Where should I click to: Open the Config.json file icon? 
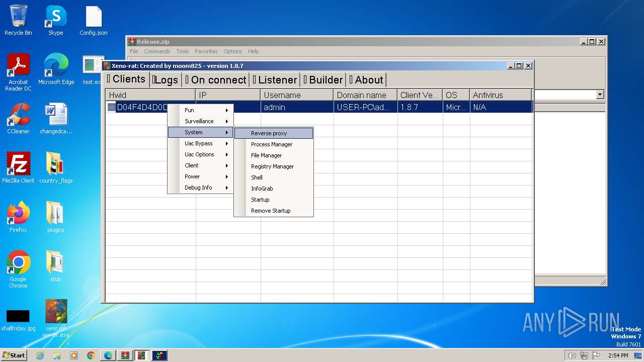94,20
